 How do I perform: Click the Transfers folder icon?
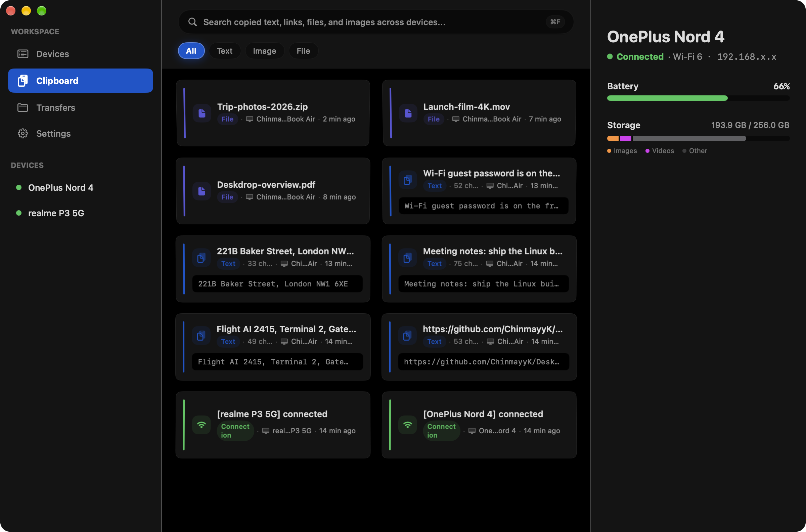(x=23, y=107)
